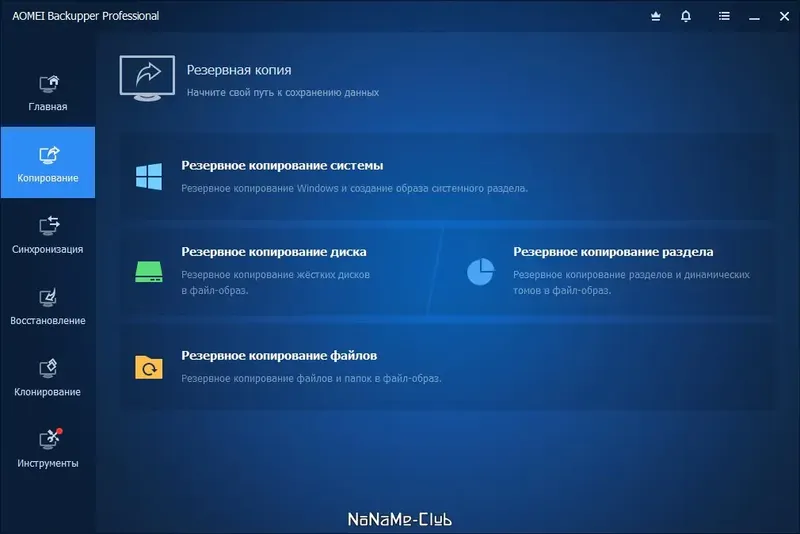Go to the Клонирование tab
The height and width of the screenshot is (534, 800).
(x=48, y=377)
